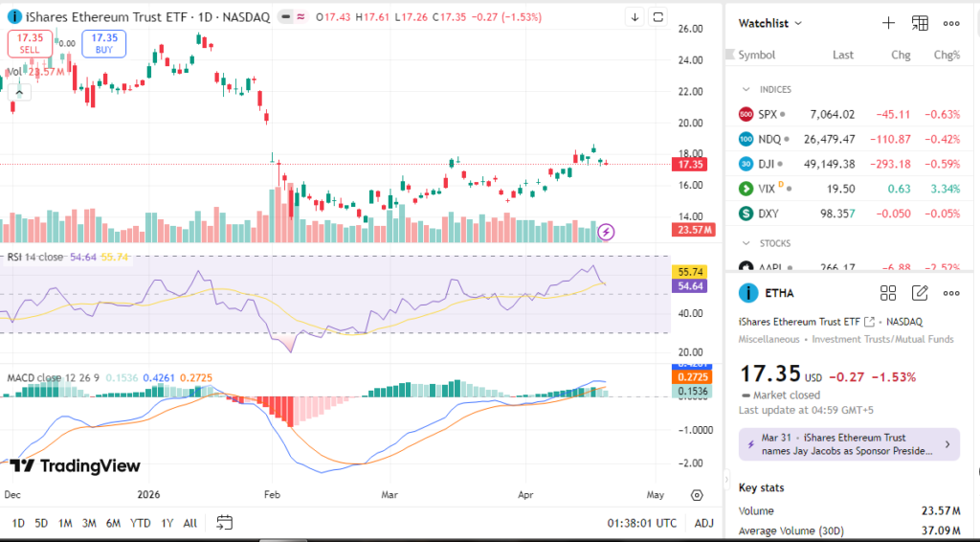Click the chart fullscreen mode icon
Viewport: 980px width, 542px height.
[x=657, y=17]
